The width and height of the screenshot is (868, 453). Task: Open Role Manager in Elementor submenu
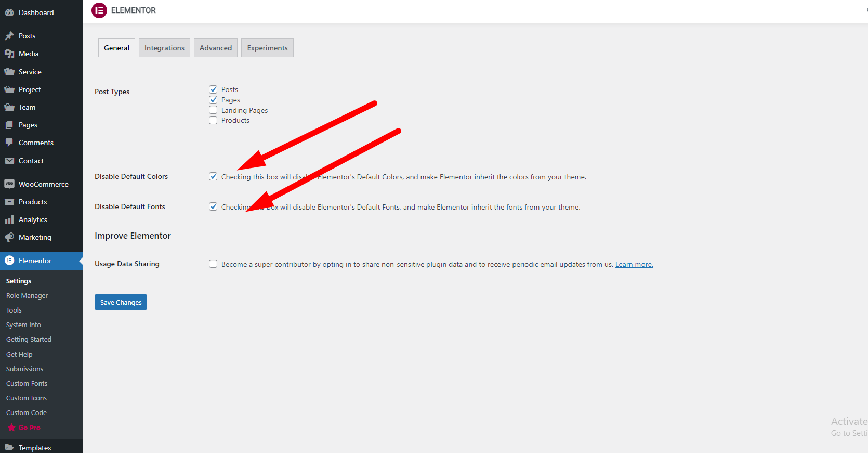pos(27,295)
